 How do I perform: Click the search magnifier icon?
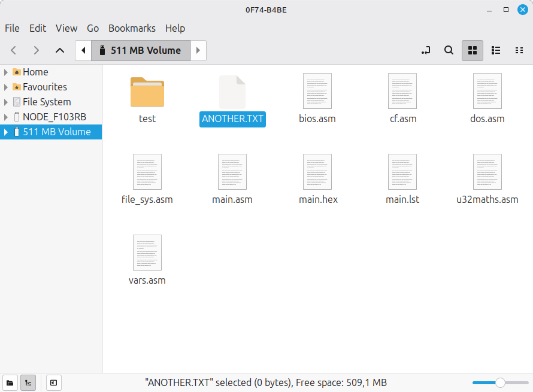pyautogui.click(x=449, y=51)
